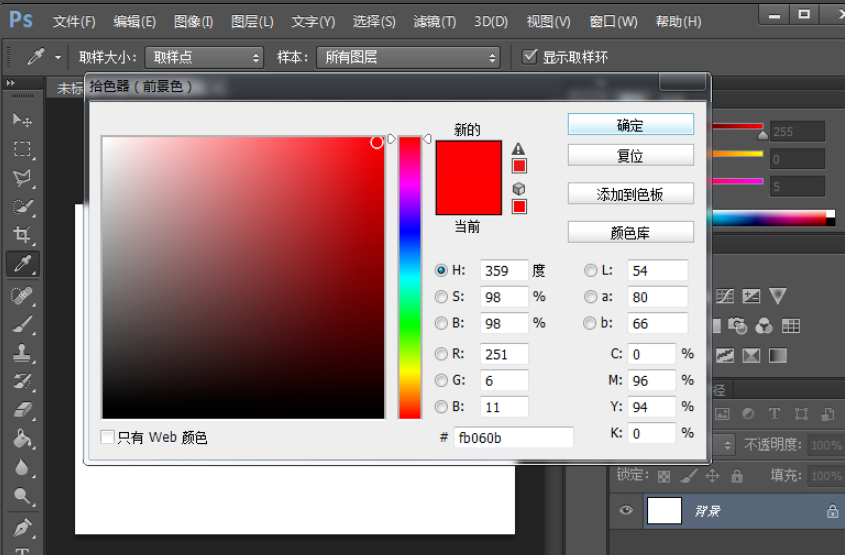Open the 文件(F) menu
Viewport: 845px width, 555px height.
pos(74,22)
